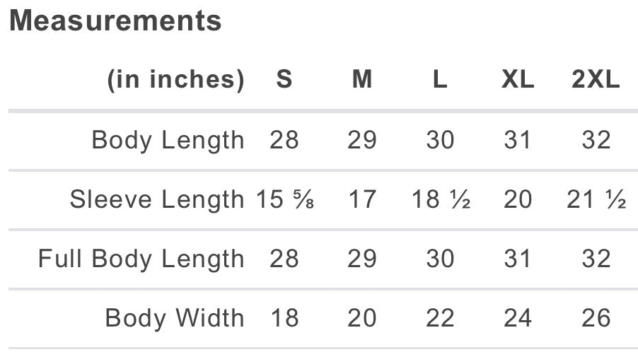Click the S size column header
Screen dimensions: 638x364
click(x=284, y=80)
